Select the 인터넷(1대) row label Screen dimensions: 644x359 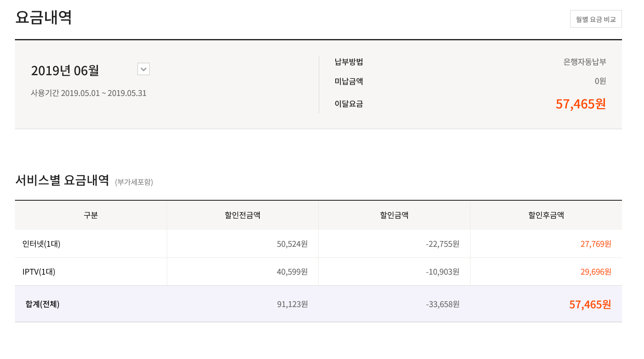pyautogui.click(x=41, y=244)
